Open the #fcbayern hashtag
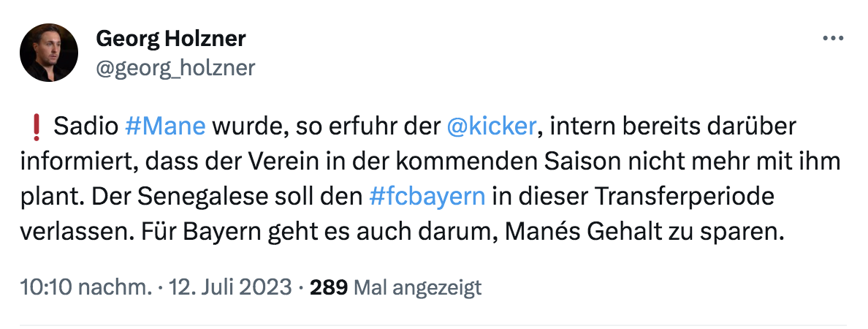 [x=427, y=197]
